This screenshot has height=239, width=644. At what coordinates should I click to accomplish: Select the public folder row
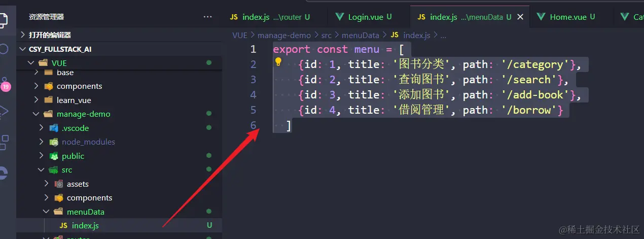click(120, 156)
